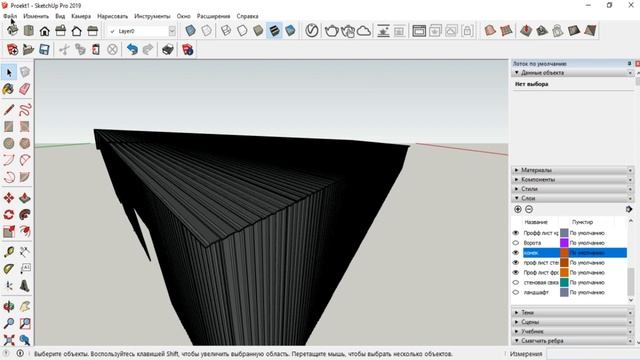Open the 'Расширения' menu
The image size is (640, 360).
tap(213, 16)
